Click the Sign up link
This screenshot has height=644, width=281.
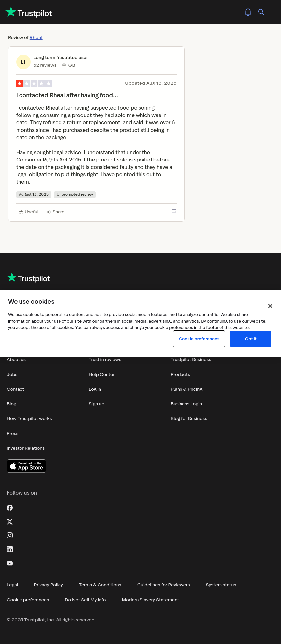pos(97,404)
